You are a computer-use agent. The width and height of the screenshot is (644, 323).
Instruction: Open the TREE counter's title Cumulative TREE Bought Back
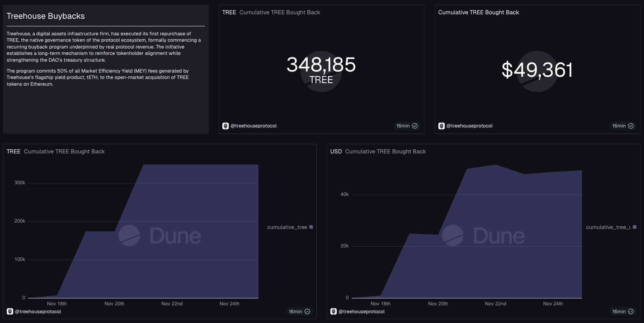click(280, 12)
